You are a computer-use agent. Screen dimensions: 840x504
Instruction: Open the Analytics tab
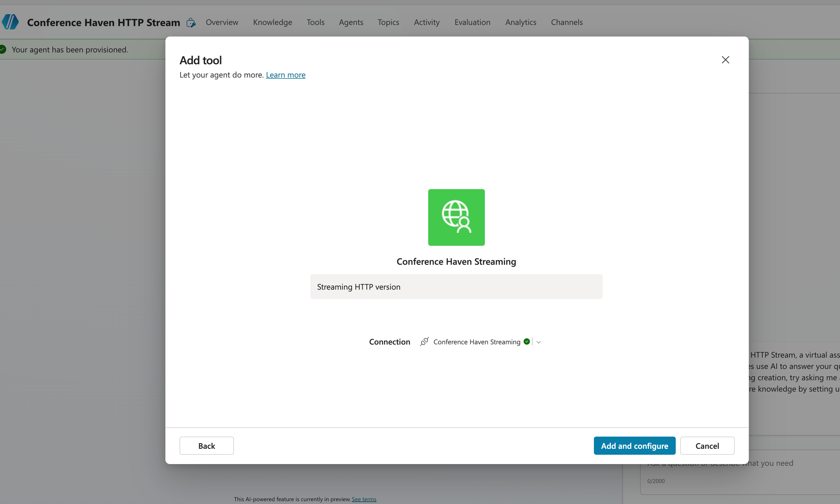tap(521, 22)
